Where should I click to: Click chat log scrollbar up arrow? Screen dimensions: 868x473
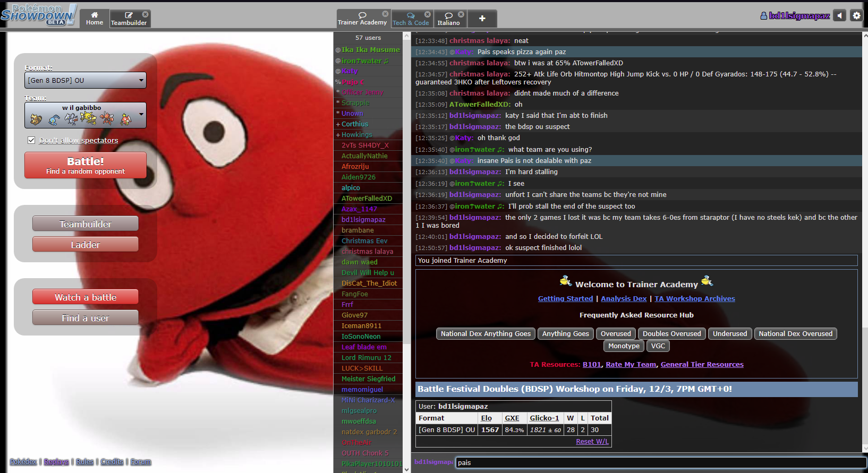(865, 36)
